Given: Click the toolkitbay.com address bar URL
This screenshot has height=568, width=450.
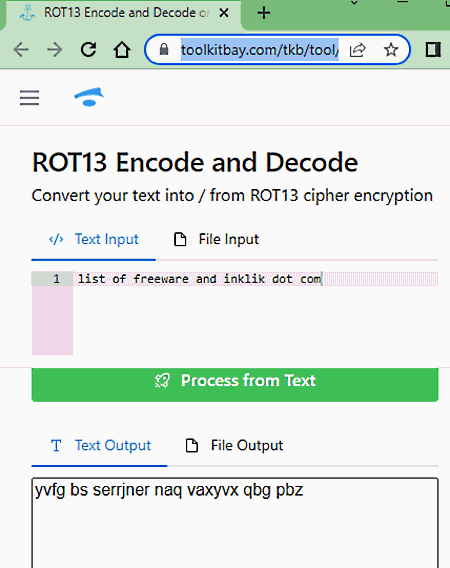Looking at the screenshot, I should pyautogui.click(x=260, y=50).
